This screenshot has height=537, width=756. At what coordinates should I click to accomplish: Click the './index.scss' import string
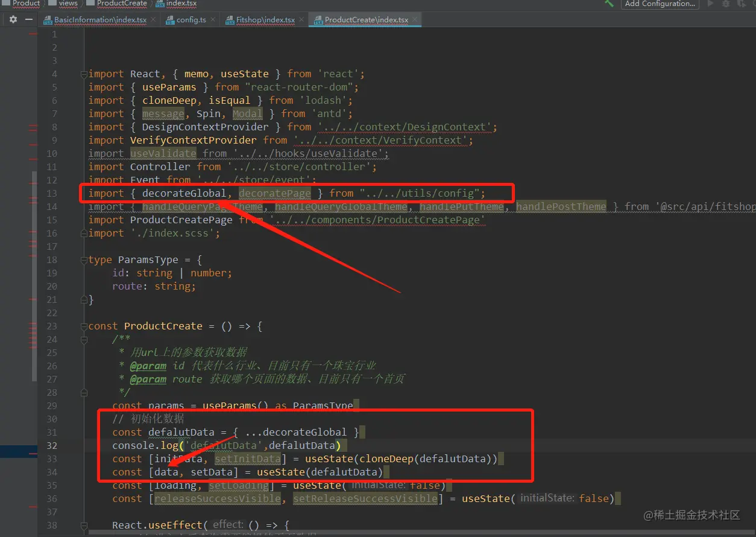tap(172, 233)
